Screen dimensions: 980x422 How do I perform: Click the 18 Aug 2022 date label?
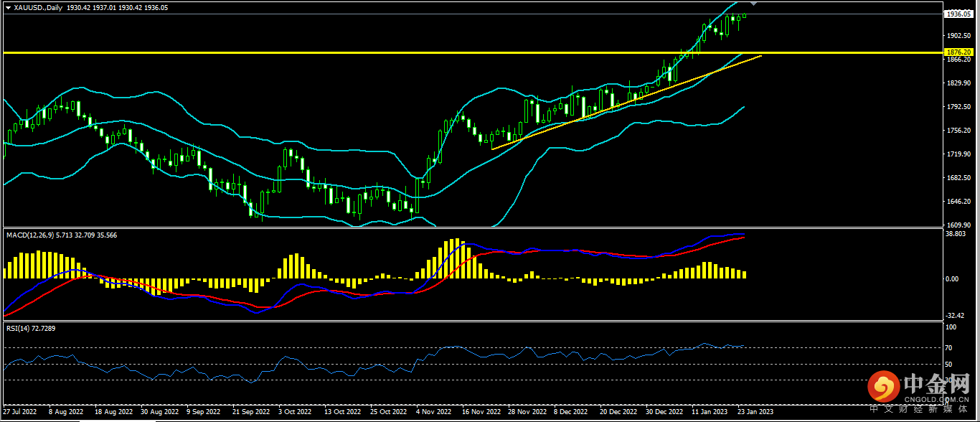click(x=114, y=412)
